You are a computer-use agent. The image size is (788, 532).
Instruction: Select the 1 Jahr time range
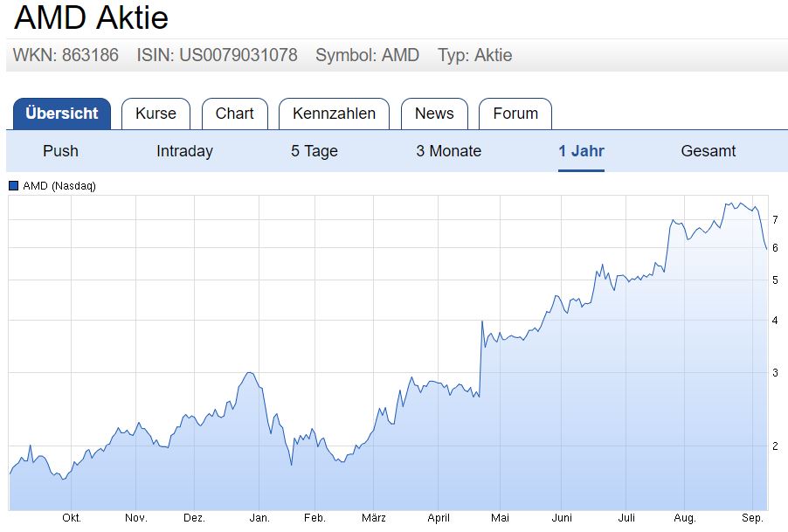581,151
